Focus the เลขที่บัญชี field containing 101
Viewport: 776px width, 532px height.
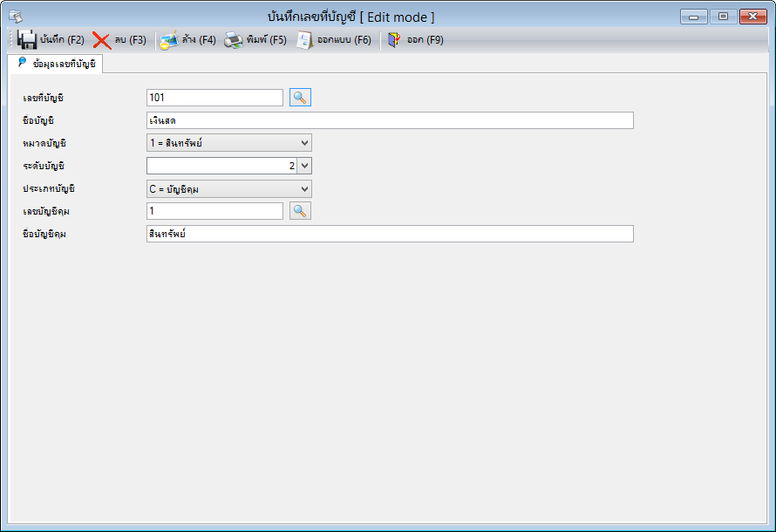click(214, 98)
